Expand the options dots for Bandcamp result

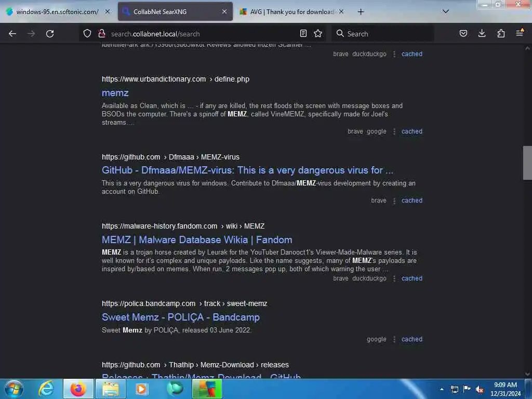394,339
